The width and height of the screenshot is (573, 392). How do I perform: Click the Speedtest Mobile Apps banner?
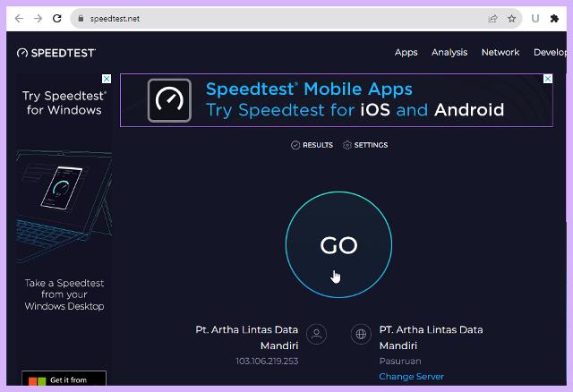pos(337,100)
